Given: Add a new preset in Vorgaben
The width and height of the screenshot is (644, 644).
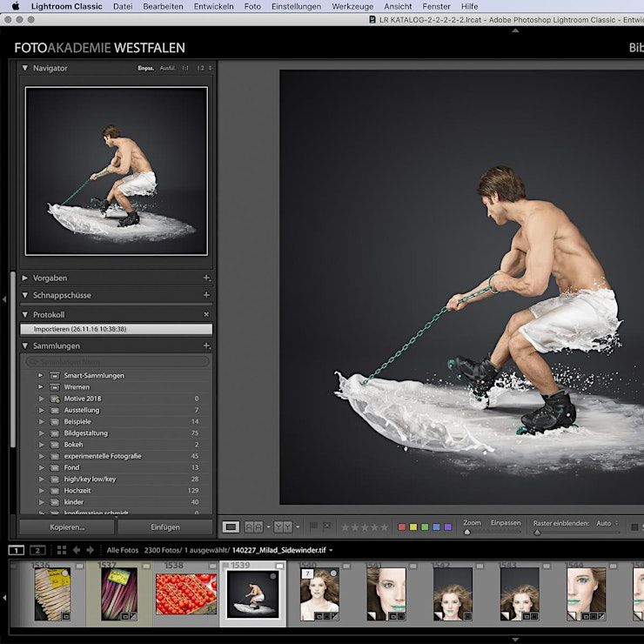Looking at the screenshot, I should (206, 278).
